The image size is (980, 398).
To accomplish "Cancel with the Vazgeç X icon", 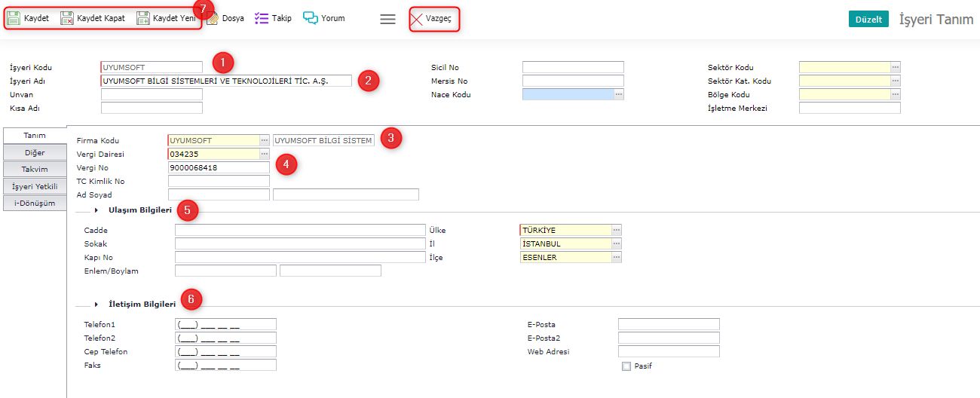I will pos(417,18).
